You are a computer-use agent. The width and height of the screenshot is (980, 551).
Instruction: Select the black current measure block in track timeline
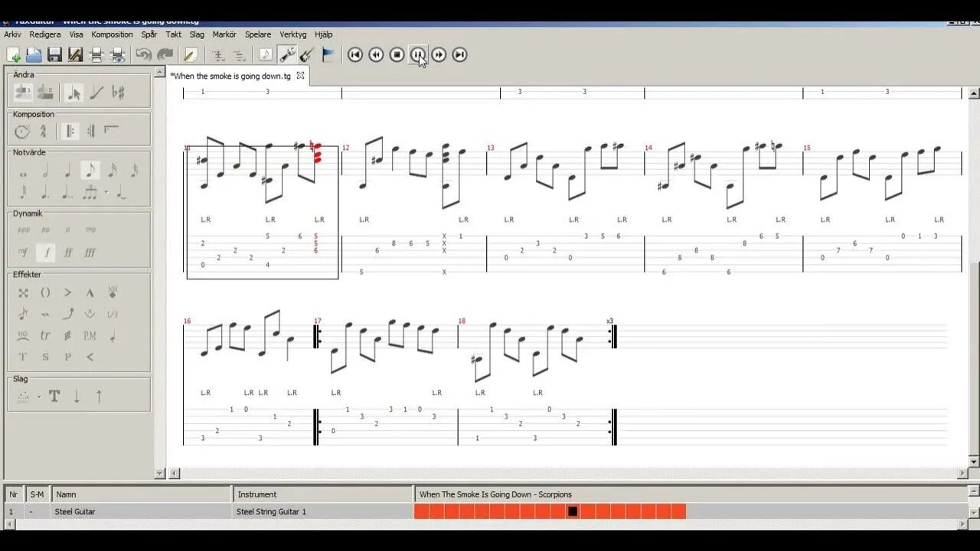[573, 511]
